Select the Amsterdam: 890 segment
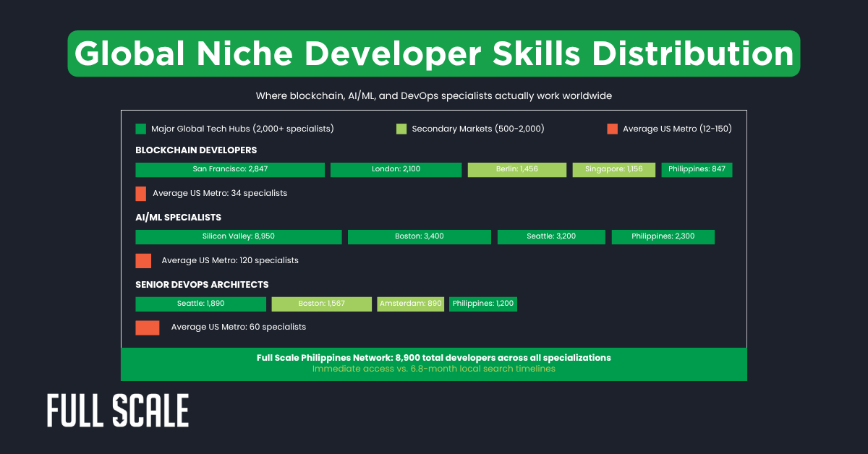868x454 pixels. pyautogui.click(x=410, y=304)
